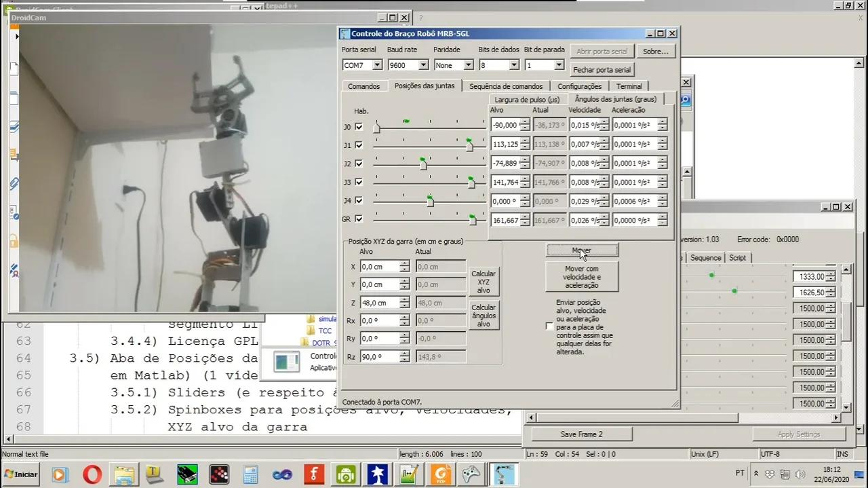
Task: Open the Opera browser from the taskbar
Action: pyautogui.click(x=92, y=474)
